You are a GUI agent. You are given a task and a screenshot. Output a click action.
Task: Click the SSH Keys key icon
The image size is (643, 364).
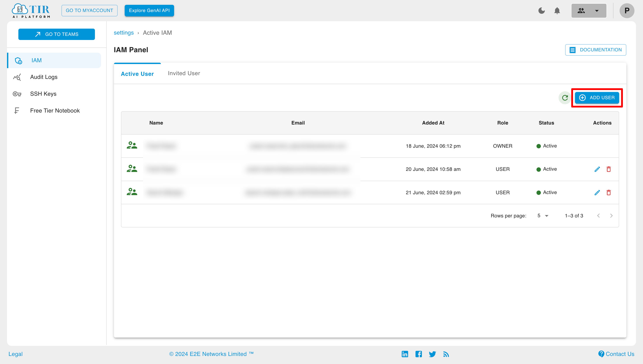point(17,94)
